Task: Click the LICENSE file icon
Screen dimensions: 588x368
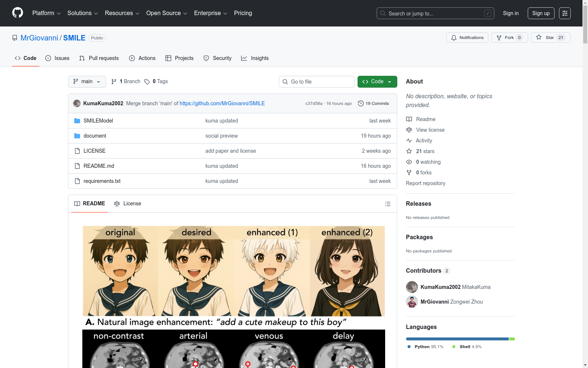Action: (77, 151)
